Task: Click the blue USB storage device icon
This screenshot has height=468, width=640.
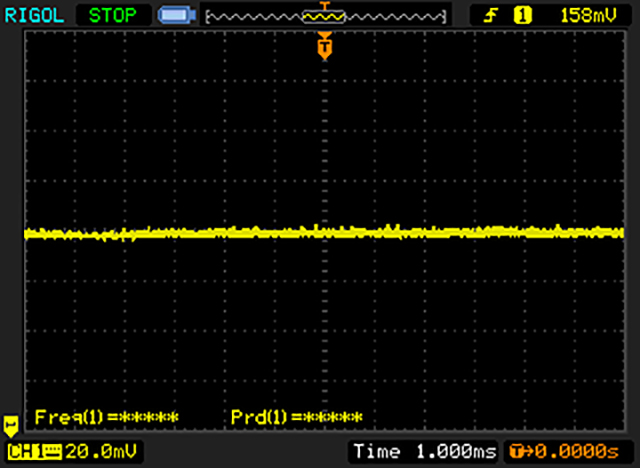Action: point(177,16)
